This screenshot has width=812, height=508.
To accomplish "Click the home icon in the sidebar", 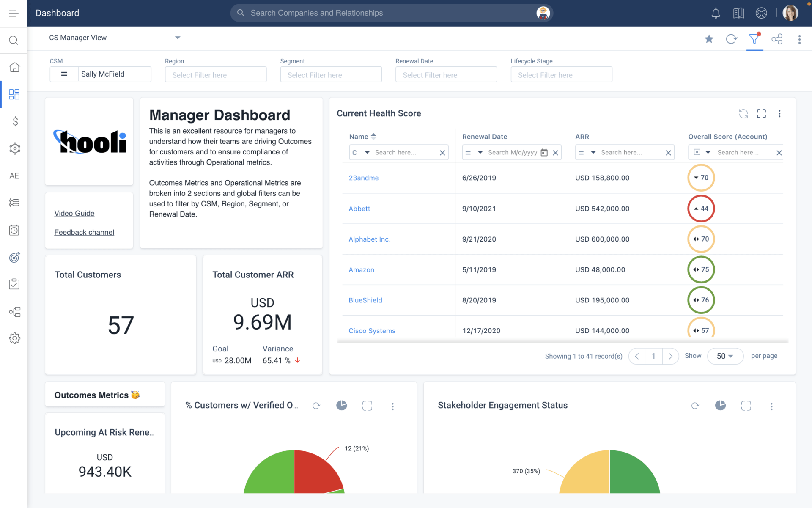I will 15,67.
